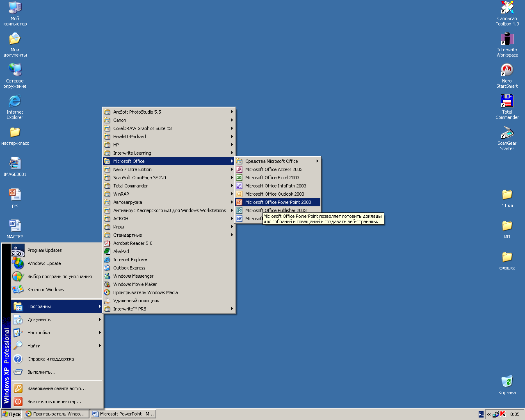Expand CorelDRAW Graphics Suite X3 folder

(169, 128)
